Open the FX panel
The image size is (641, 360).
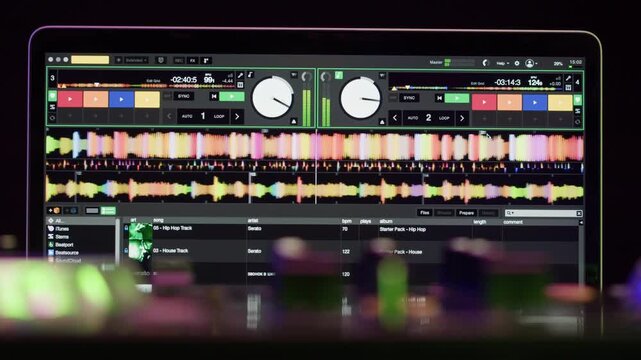coord(193,60)
